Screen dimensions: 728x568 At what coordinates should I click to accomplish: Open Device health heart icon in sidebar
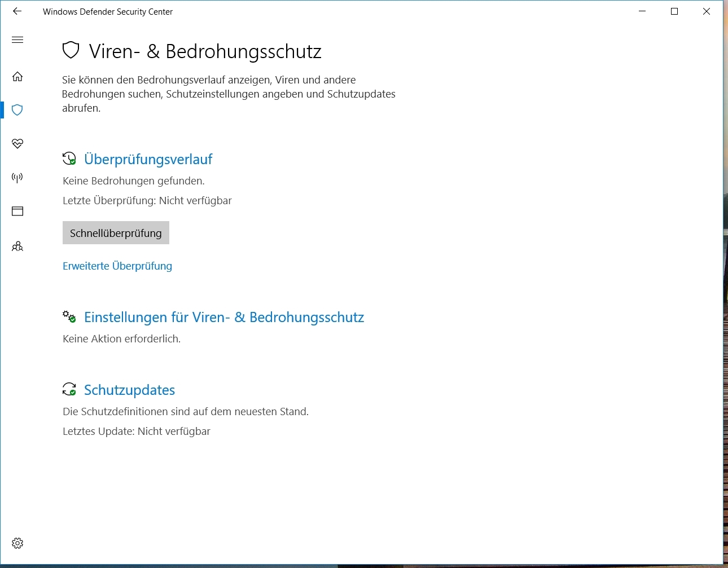17,143
